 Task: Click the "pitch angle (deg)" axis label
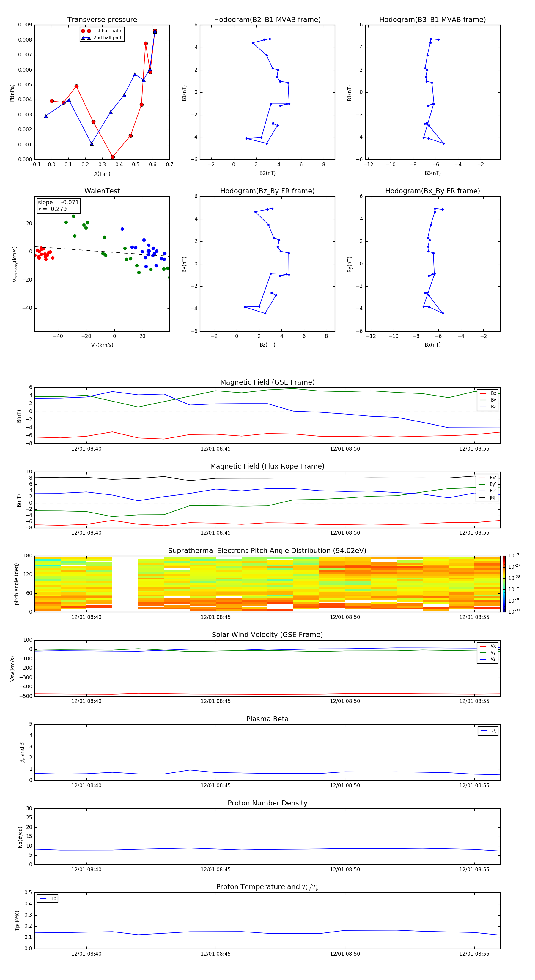(x=16, y=584)
